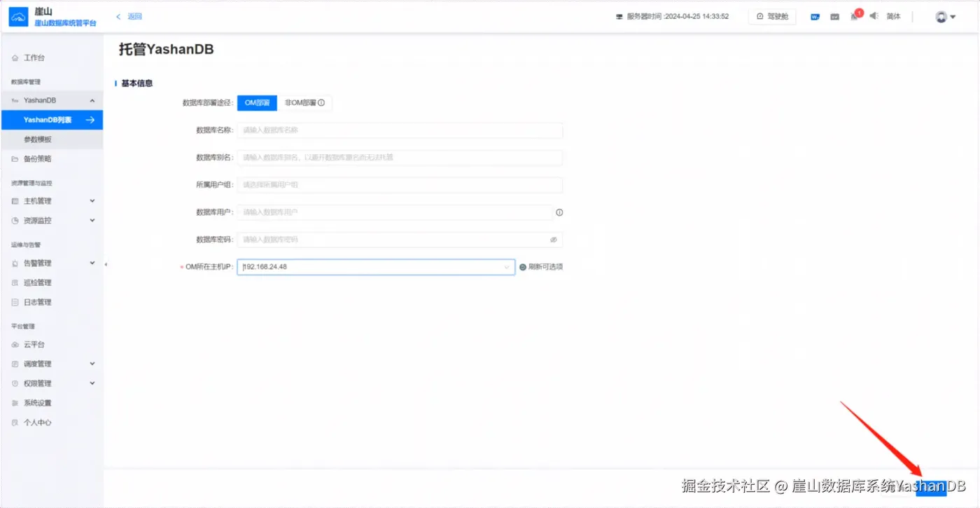
Task: Click the 资源管理与监控 sidebar group label
Action: click(31, 184)
